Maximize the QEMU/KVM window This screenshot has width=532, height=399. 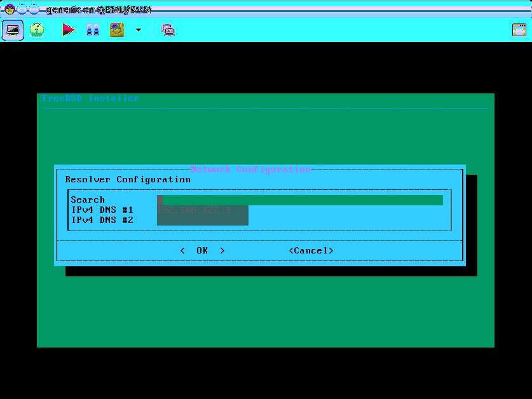coord(34,9)
